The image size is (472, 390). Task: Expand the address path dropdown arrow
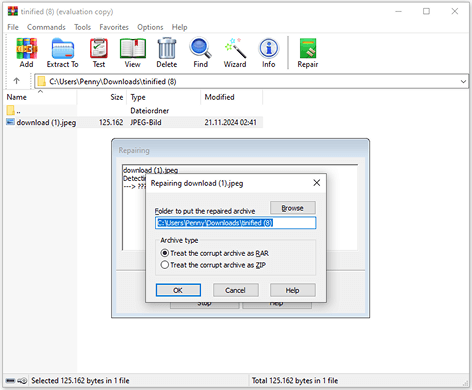tap(463, 81)
